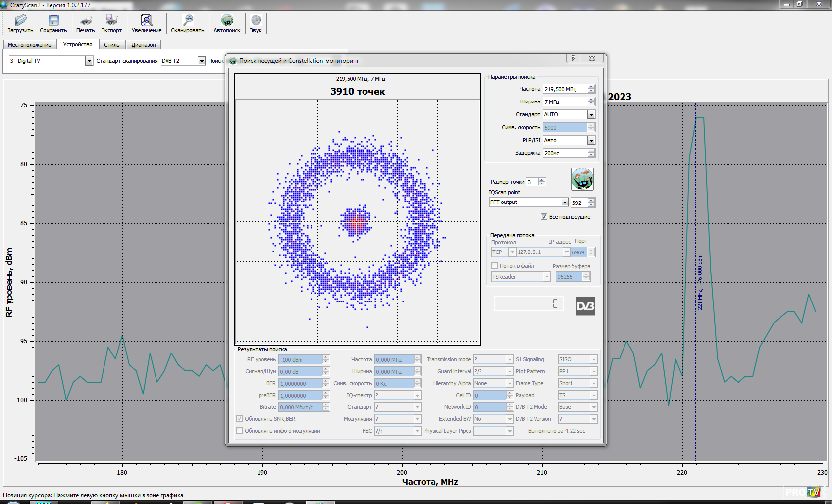Enable Обновлять инфо о модуляции checkbox
Image resolution: width=832 pixels, height=504 pixels.
pos(240,431)
